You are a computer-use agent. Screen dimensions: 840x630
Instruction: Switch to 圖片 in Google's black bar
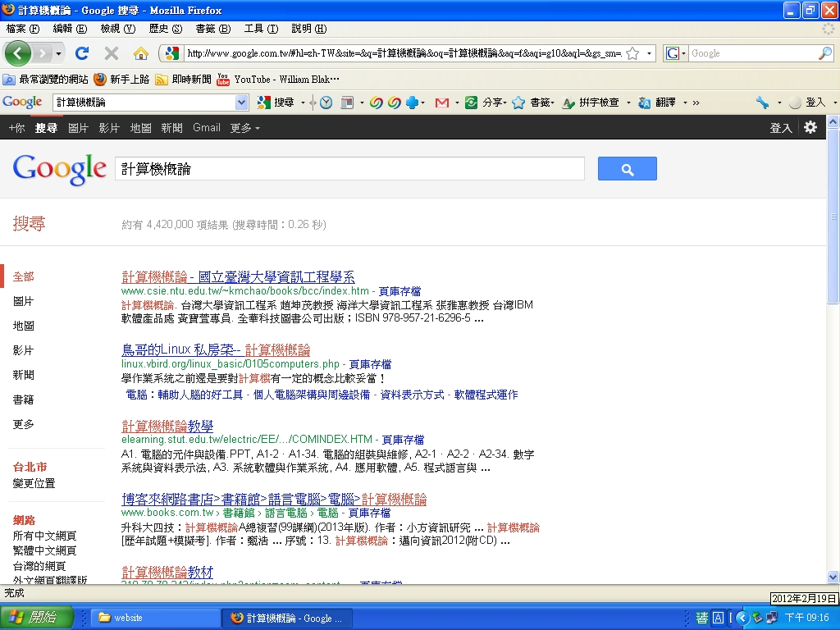coord(78,128)
